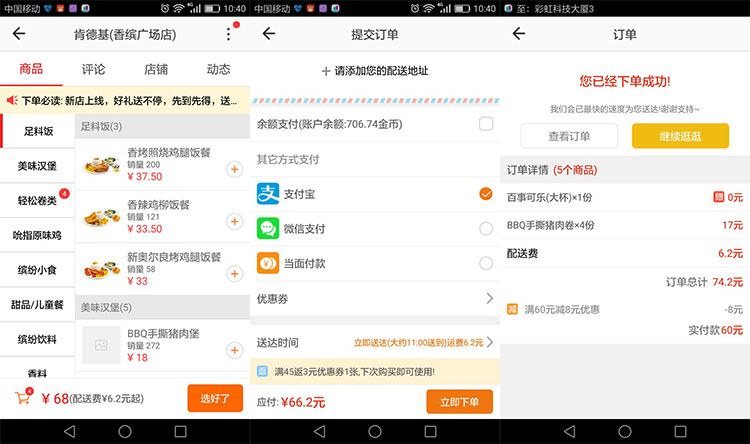Tap the 应付: ¥66.2元 total text
750x444 pixels.
point(291,402)
